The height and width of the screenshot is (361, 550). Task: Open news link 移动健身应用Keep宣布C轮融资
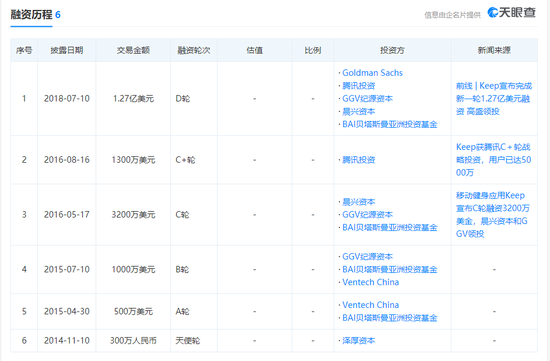pos(493,214)
